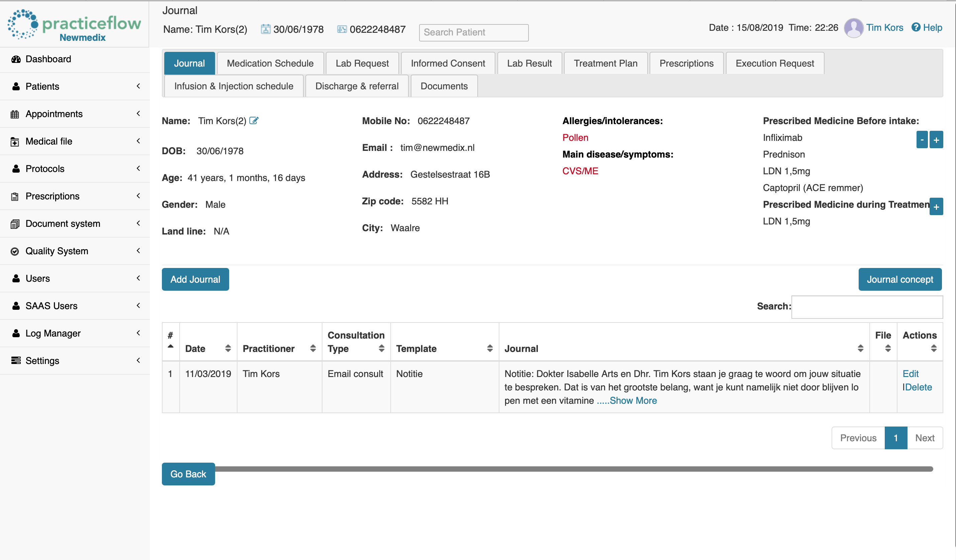This screenshot has height=560, width=956.
Task: Switch to the Medication Schedule tab
Action: [270, 63]
